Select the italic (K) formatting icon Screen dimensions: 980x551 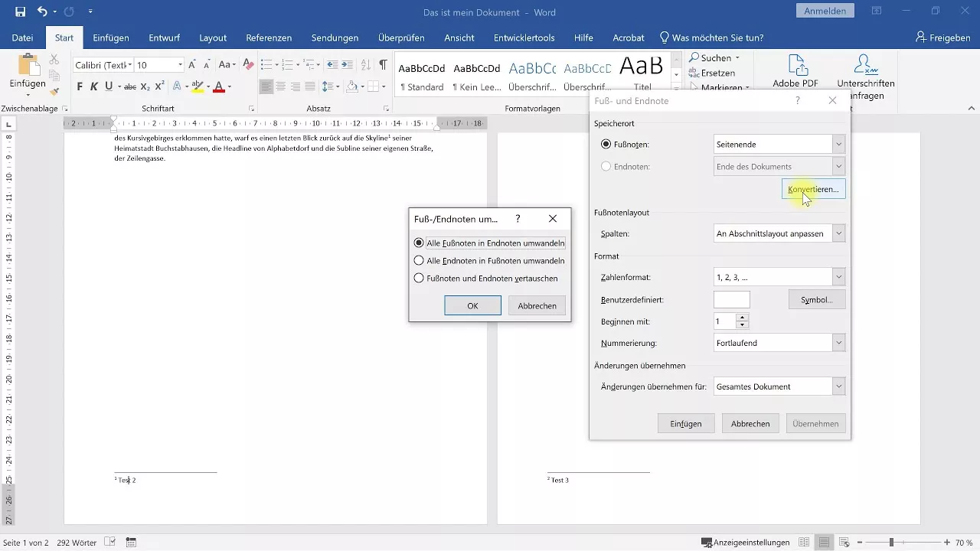(x=92, y=86)
